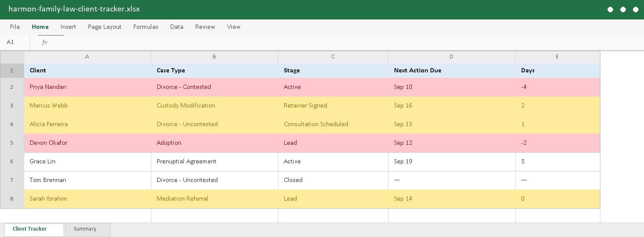Image resolution: width=644 pixels, height=237 pixels.
Task: Select the Grace Lin cell
Action: click(87, 162)
